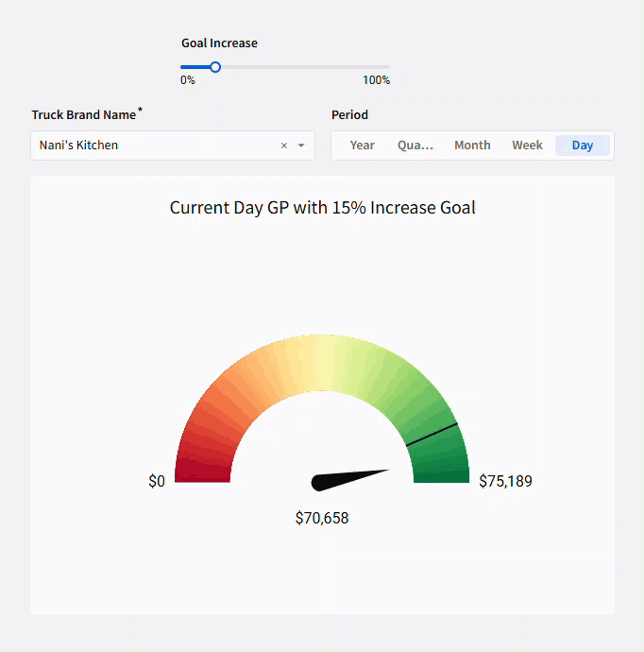Click the Goal Increase slider handle
This screenshot has height=652, width=644.
pos(215,67)
